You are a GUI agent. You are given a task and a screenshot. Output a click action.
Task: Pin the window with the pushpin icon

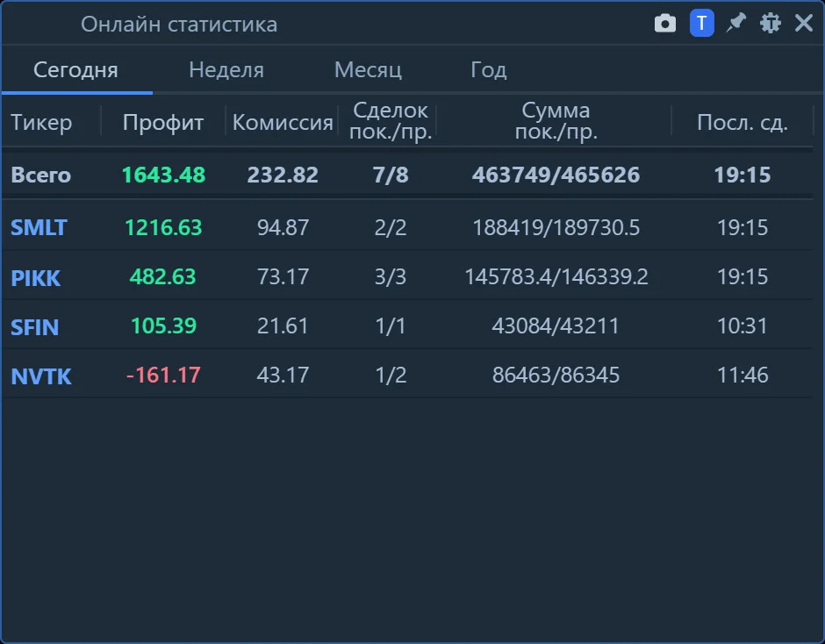click(x=735, y=23)
